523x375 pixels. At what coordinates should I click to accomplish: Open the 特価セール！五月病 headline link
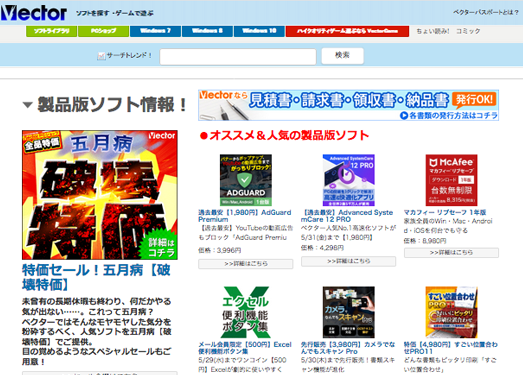coord(96,278)
